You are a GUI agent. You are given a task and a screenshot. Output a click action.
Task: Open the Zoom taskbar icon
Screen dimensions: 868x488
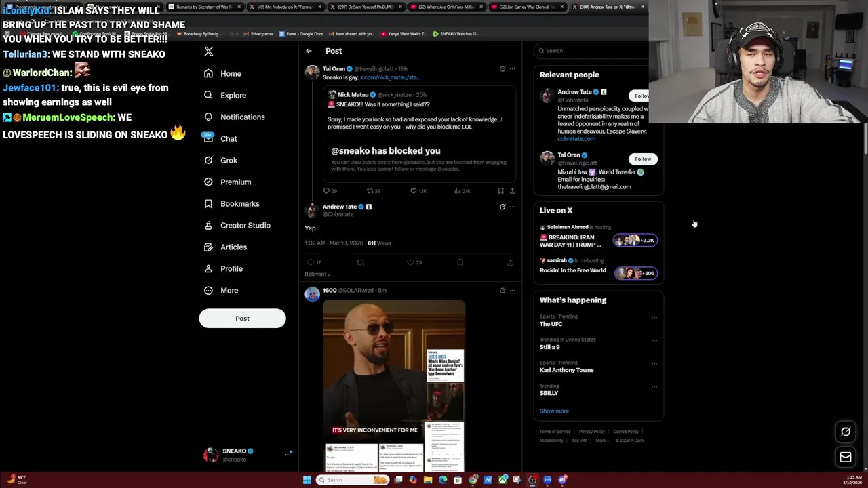coord(547,480)
